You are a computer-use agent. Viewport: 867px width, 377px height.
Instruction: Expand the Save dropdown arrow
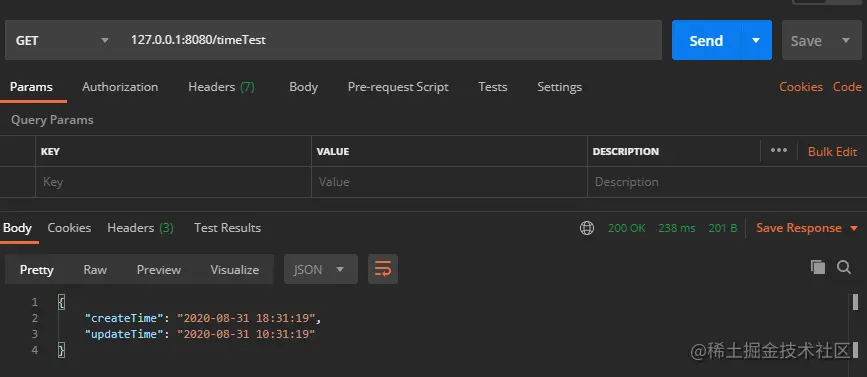coord(845,40)
